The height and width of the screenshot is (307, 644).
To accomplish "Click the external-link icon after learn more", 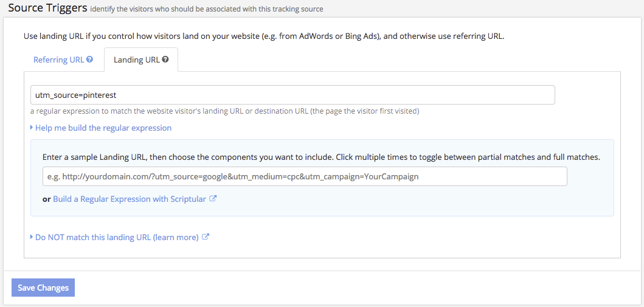I will tap(206, 237).
